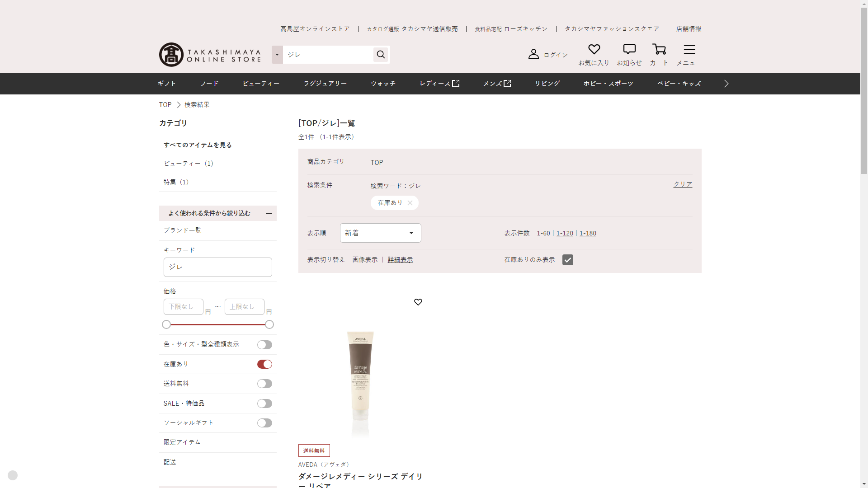
Task: Open the ビューティー navigation menu
Action: [x=261, y=84]
